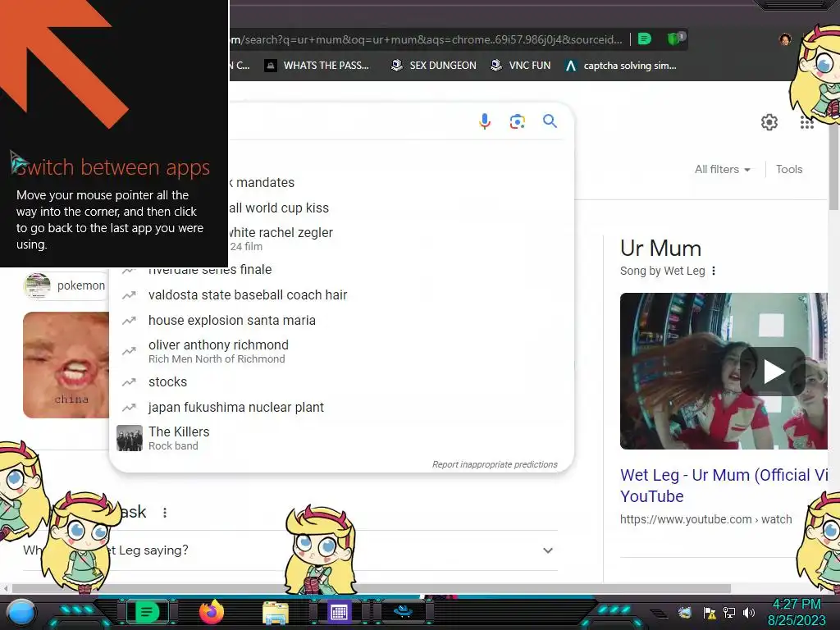
Task: Select suggestion ending in world cup kiss
Action: (400, 208)
